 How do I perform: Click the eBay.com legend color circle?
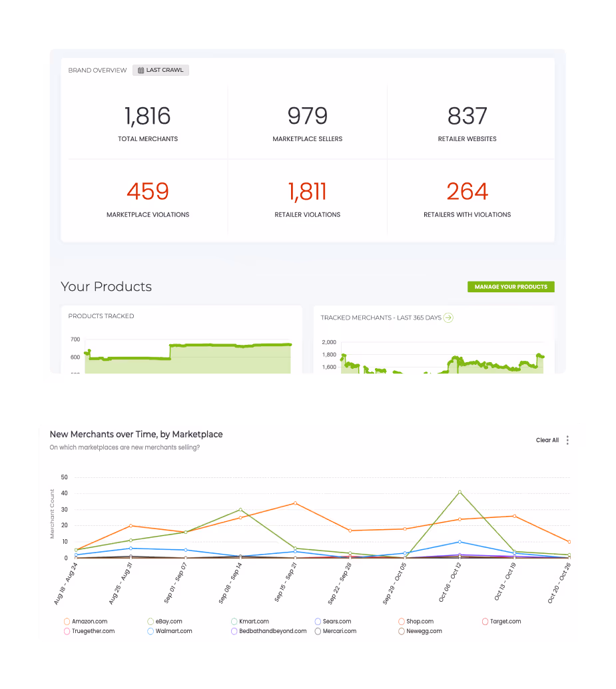tap(152, 621)
